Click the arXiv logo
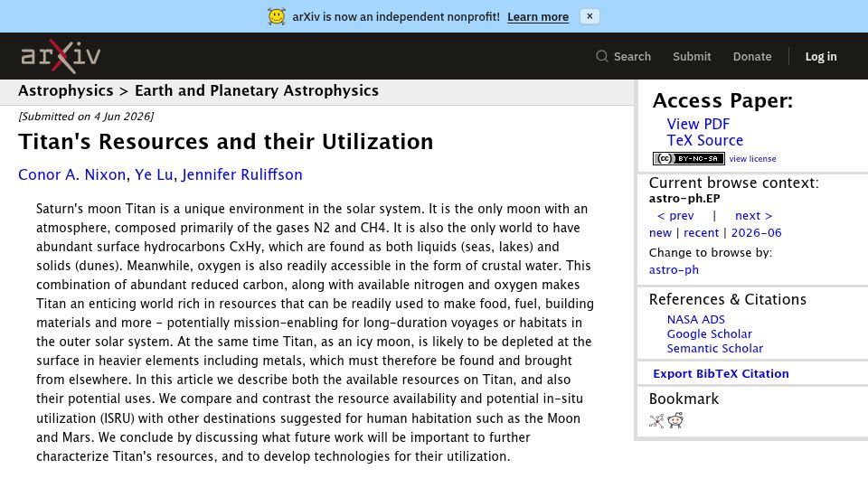Image resolution: width=868 pixels, height=488 pixels. coord(61,56)
